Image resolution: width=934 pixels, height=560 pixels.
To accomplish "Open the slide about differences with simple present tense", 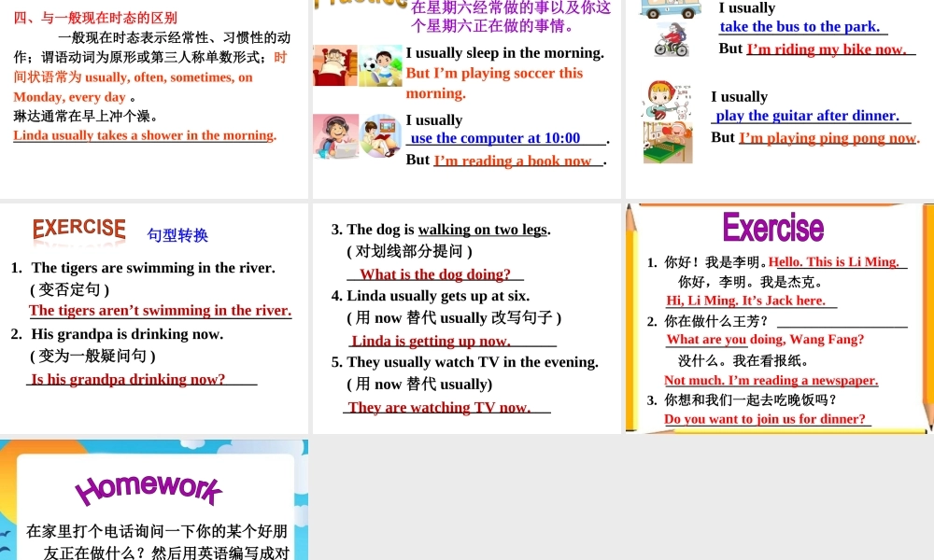I will [154, 99].
